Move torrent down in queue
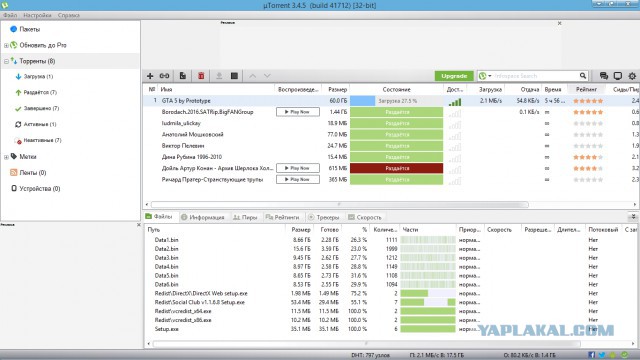 point(267,76)
